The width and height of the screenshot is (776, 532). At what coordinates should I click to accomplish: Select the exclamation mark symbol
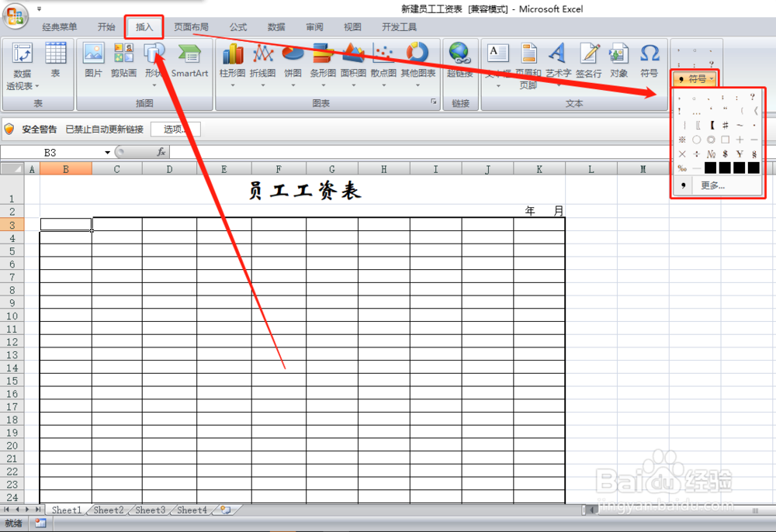pos(680,111)
